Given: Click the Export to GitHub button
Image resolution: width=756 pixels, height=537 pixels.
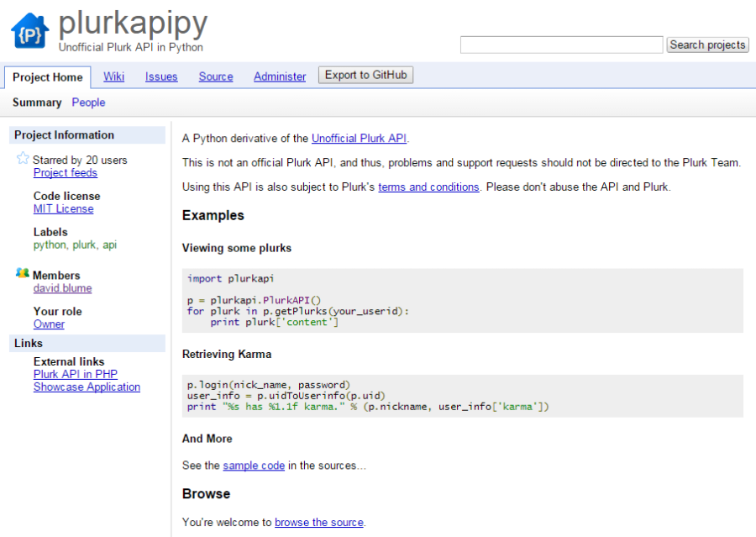Looking at the screenshot, I should [366, 75].
